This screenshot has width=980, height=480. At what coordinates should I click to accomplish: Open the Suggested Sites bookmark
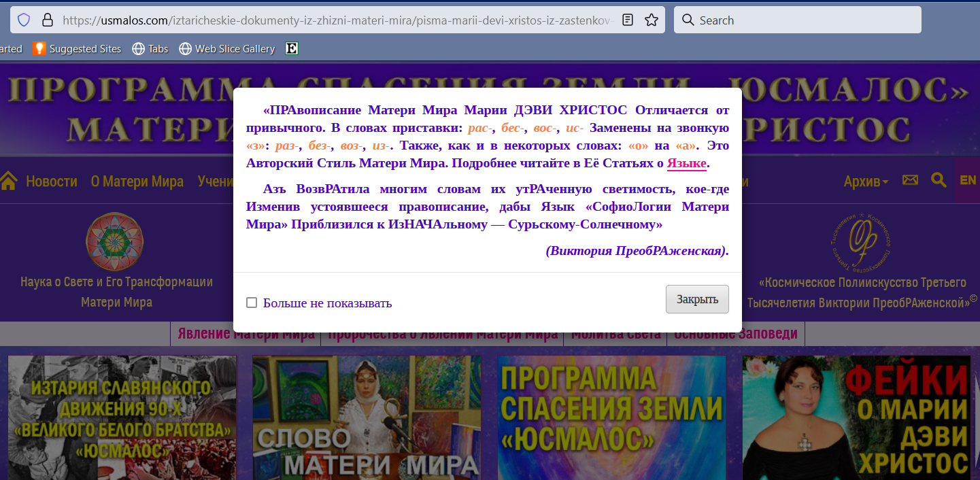[x=78, y=49]
